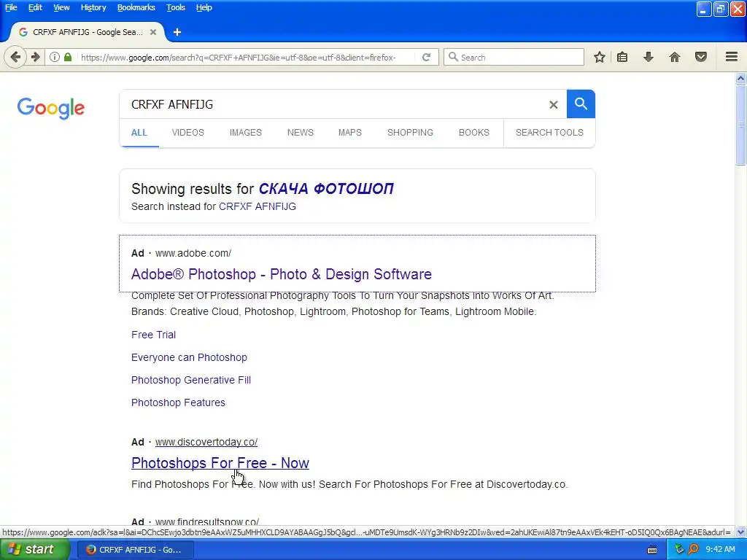The image size is (747, 560).
Task: Go forward with the forward arrow
Action: (36, 57)
